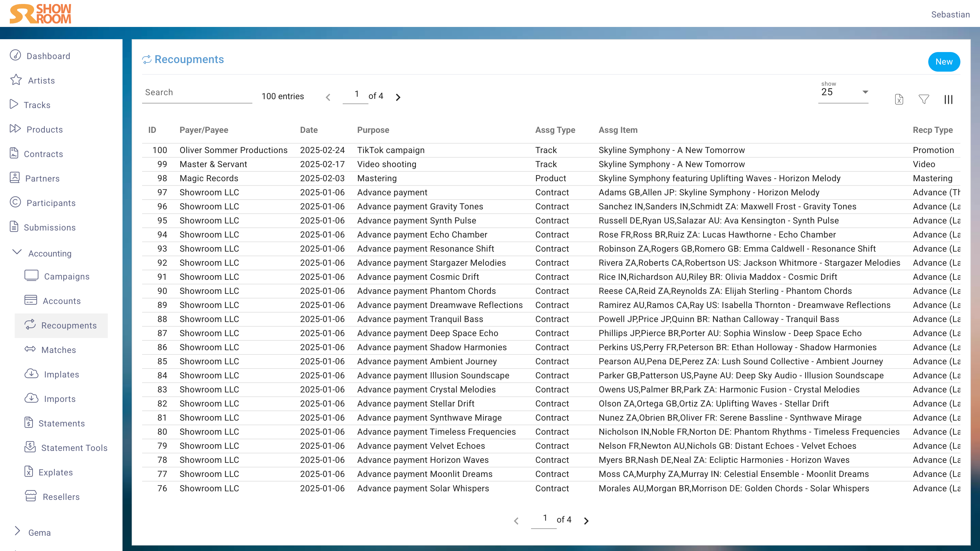Open Matches in the sidebar
This screenshot has height=551, width=980.
(58, 350)
